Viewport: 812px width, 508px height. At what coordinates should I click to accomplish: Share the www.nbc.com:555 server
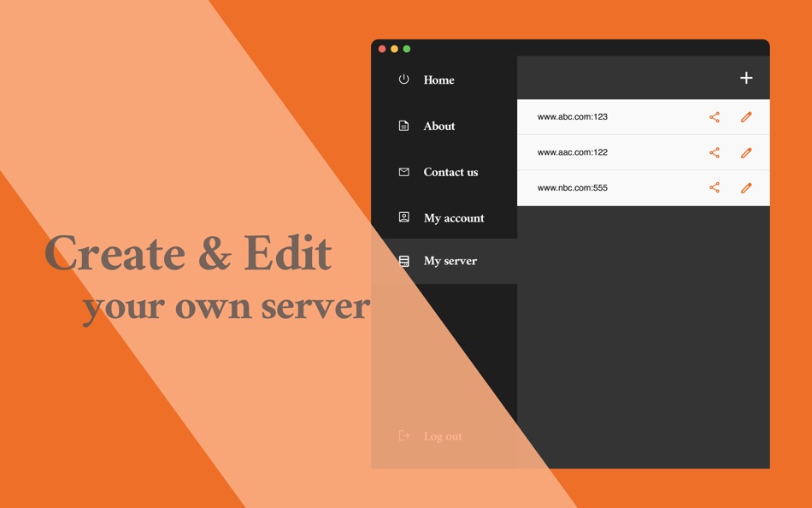pos(714,187)
